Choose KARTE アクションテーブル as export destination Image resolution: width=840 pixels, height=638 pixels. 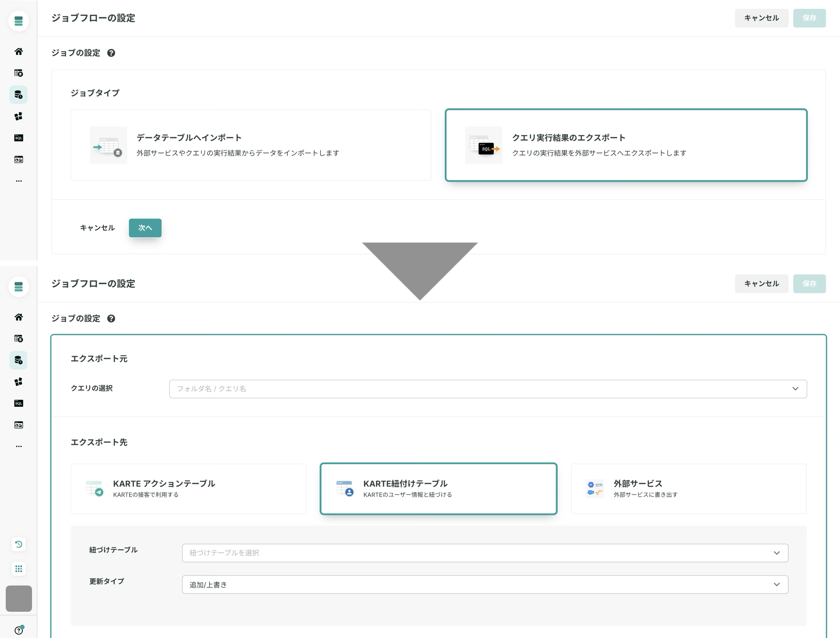click(x=188, y=489)
